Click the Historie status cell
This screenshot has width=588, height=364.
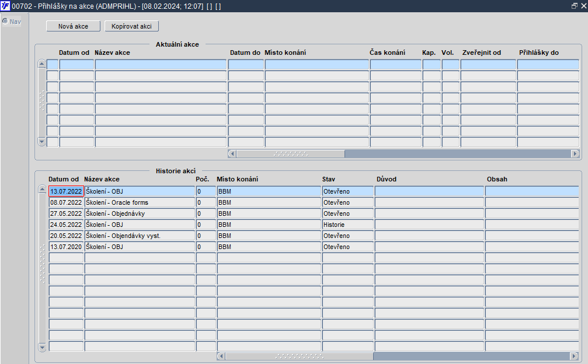click(347, 225)
